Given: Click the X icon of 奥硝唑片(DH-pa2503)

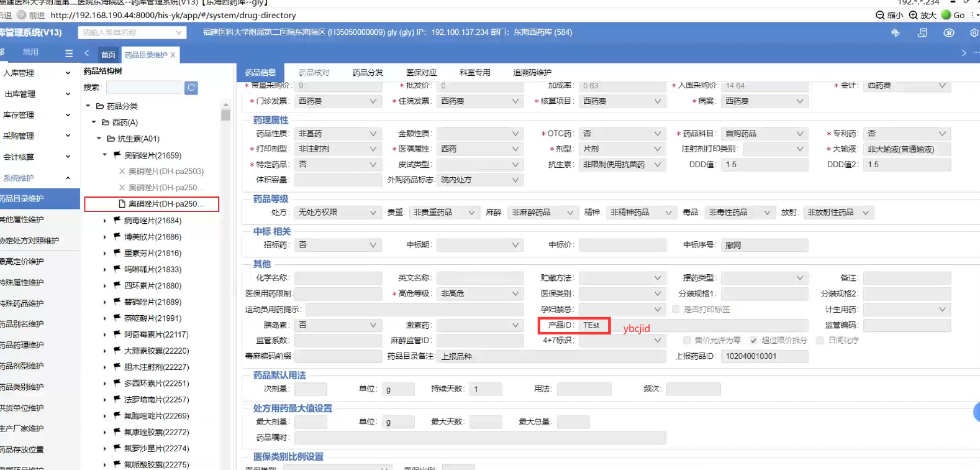Looking at the screenshot, I should [x=122, y=171].
